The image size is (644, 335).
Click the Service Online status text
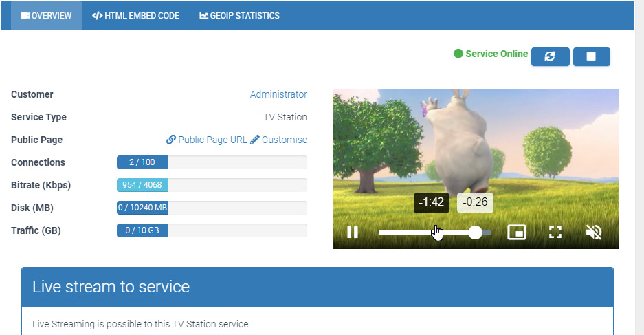496,54
